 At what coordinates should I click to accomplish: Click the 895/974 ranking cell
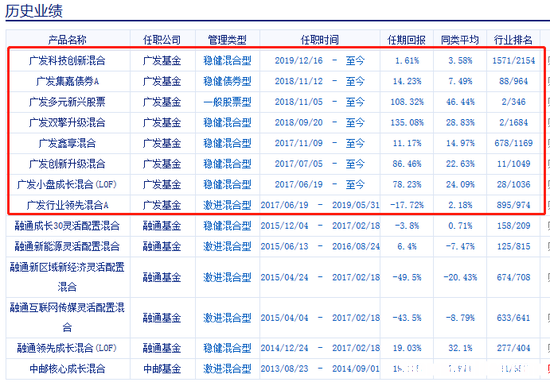514,205
